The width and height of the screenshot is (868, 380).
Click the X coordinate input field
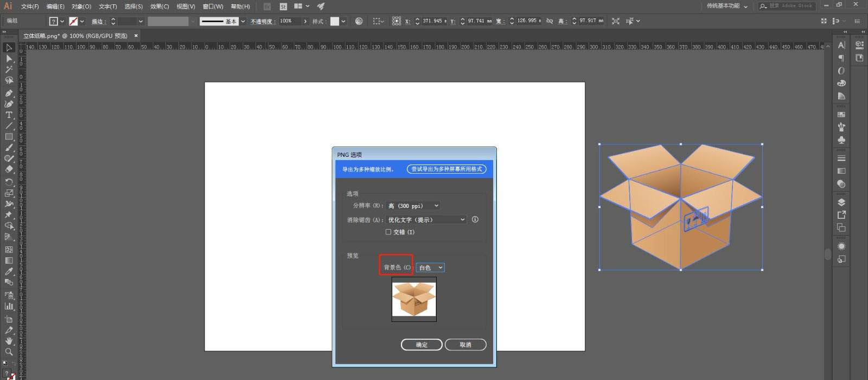(x=434, y=21)
